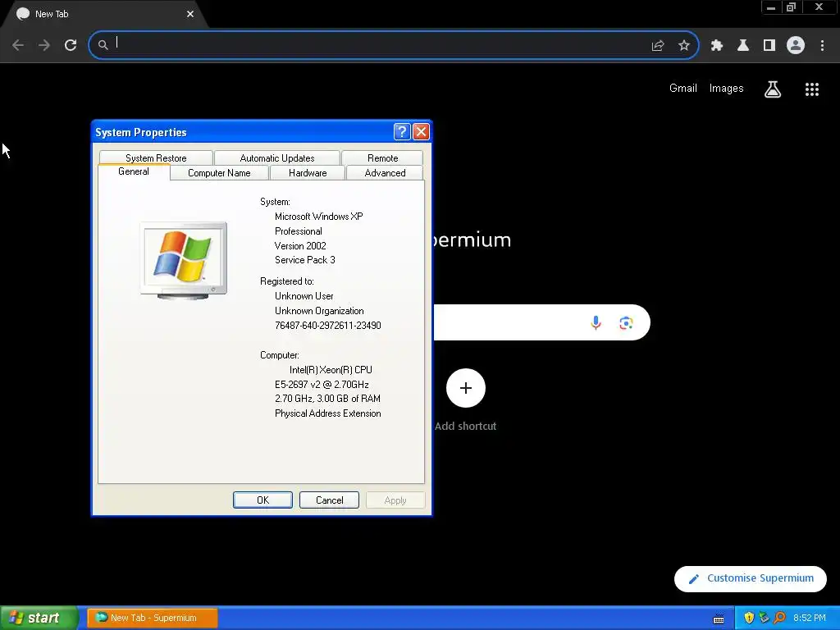Click the Unknown User text
The height and width of the screenshot is (630, 840).
click(304, 295)
